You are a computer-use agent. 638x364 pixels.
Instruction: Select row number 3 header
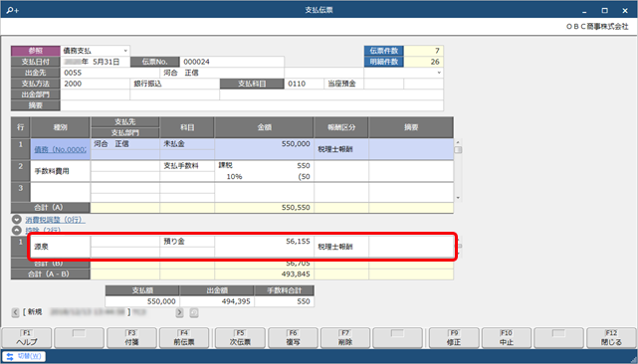[20, 192]
